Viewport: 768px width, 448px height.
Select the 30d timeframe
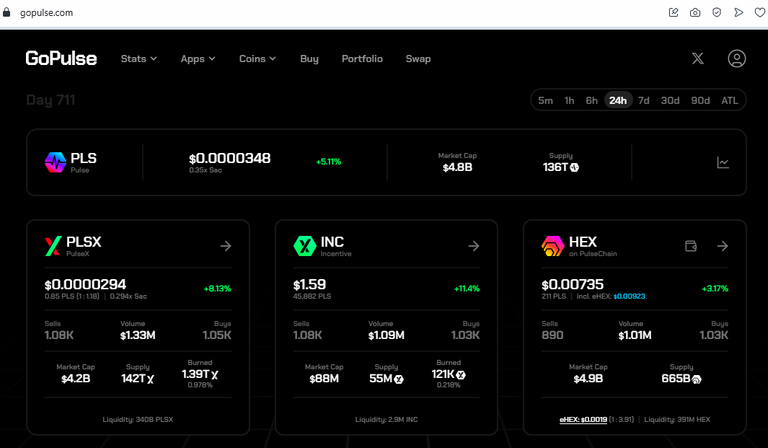(670, 100)
